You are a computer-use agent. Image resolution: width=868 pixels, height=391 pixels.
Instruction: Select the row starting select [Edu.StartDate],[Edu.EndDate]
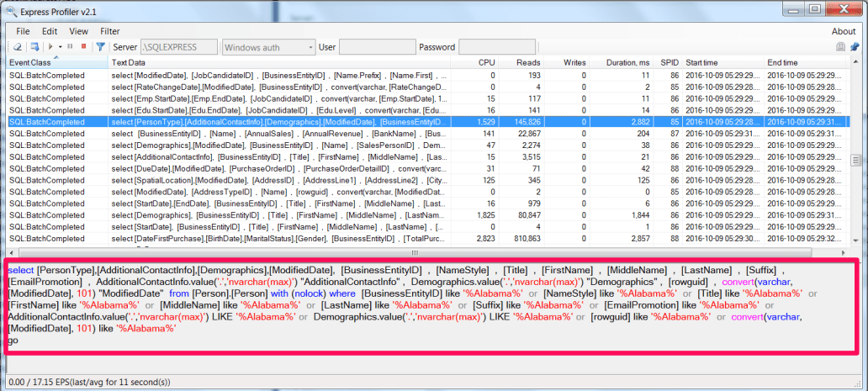point(428,110)
